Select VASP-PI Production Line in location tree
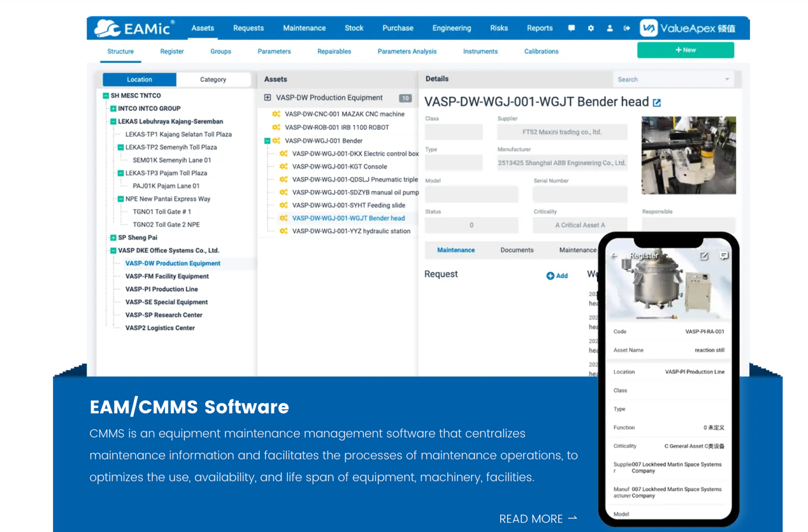Screen dimensions: 808x532 161,289
